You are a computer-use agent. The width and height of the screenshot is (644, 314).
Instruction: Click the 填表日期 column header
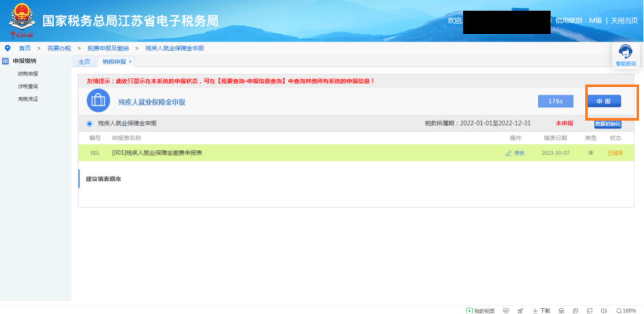coord(555,138)
